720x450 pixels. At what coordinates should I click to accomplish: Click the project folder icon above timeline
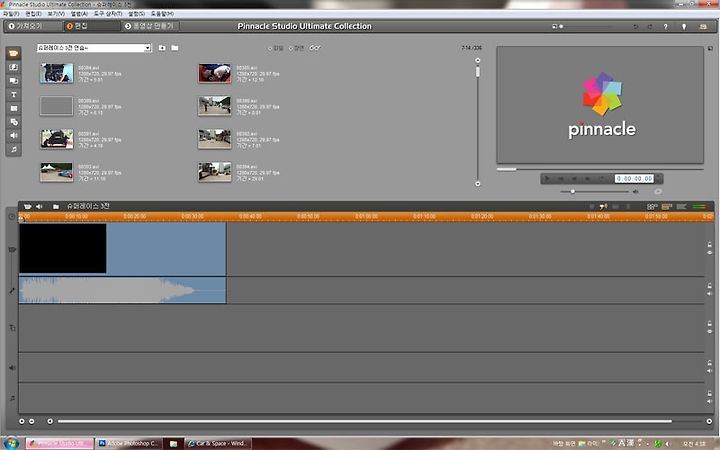tap(56, 207)
